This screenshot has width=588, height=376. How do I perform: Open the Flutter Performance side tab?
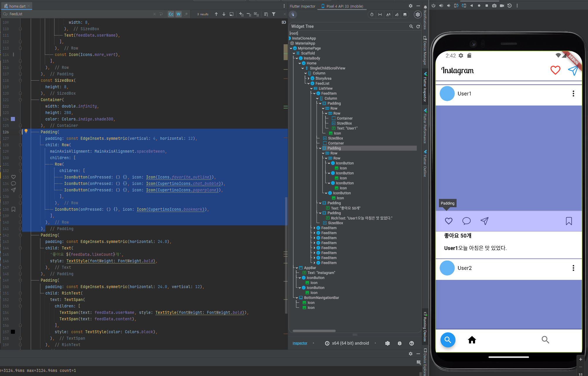[x=425, y=126]
